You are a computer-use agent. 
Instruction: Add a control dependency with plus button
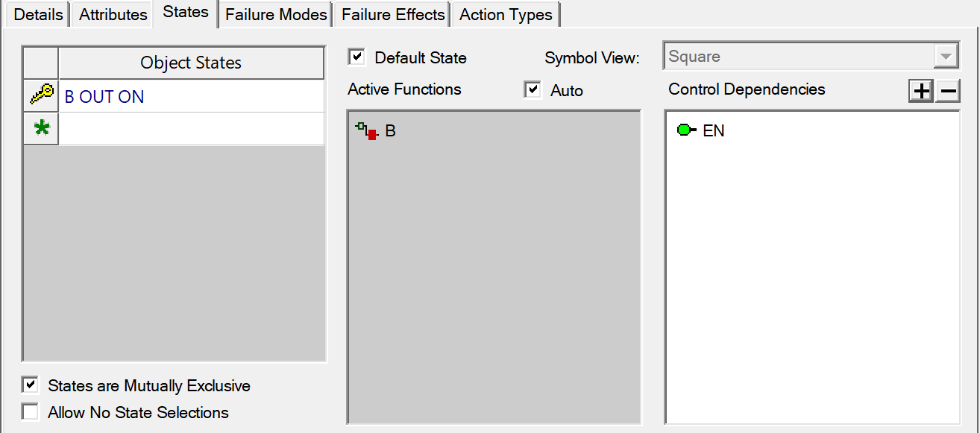pyautogui.click(x=921, y=91)
